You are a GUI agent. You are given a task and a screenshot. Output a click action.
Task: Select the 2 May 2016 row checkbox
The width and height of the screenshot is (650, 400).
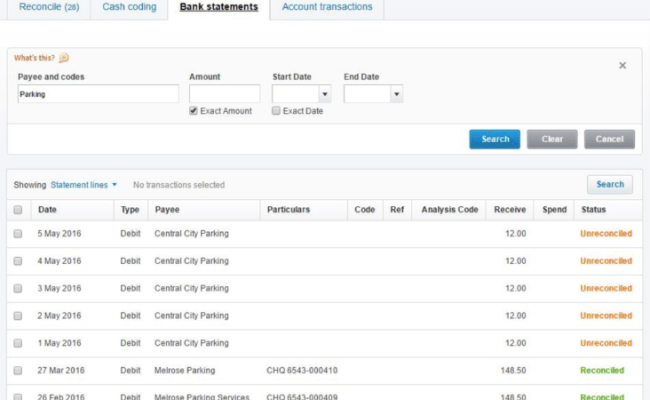point(18,316)
